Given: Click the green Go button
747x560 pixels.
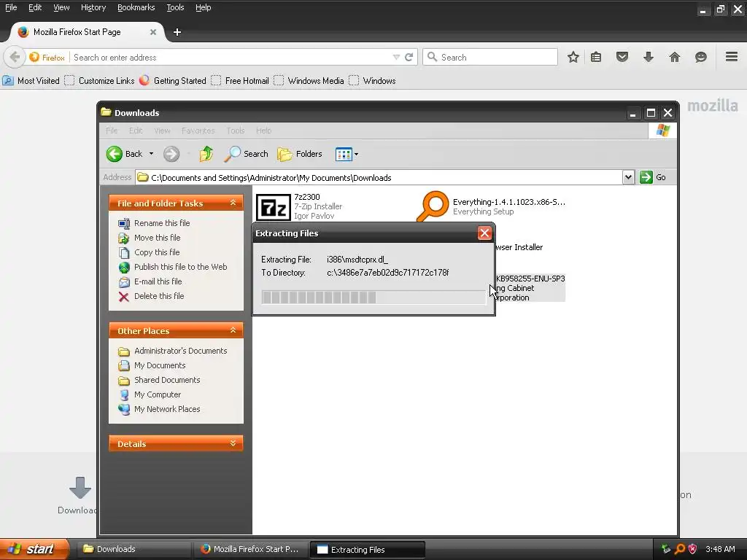Looking at the screenshot, I should point(653,177).
